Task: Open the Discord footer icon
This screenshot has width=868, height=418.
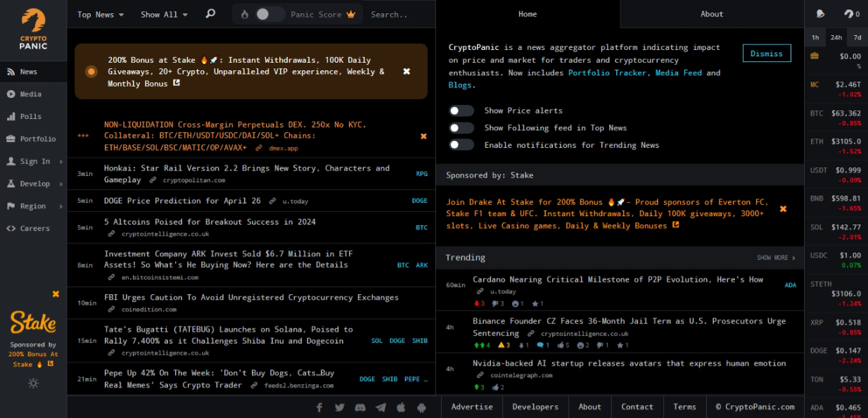Action: tap(360, 407)
